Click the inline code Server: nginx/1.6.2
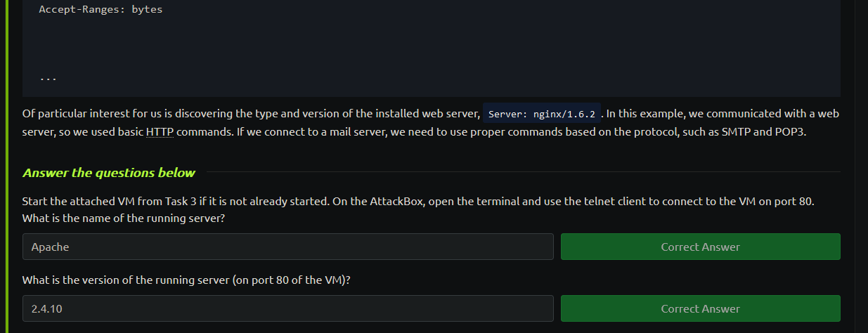 [542, 114]
